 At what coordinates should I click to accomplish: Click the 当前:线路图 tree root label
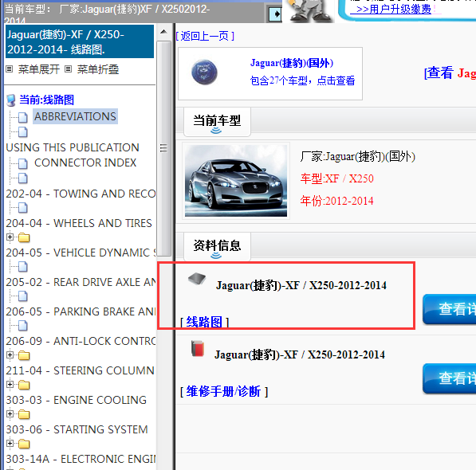click(x=46, y=100)
